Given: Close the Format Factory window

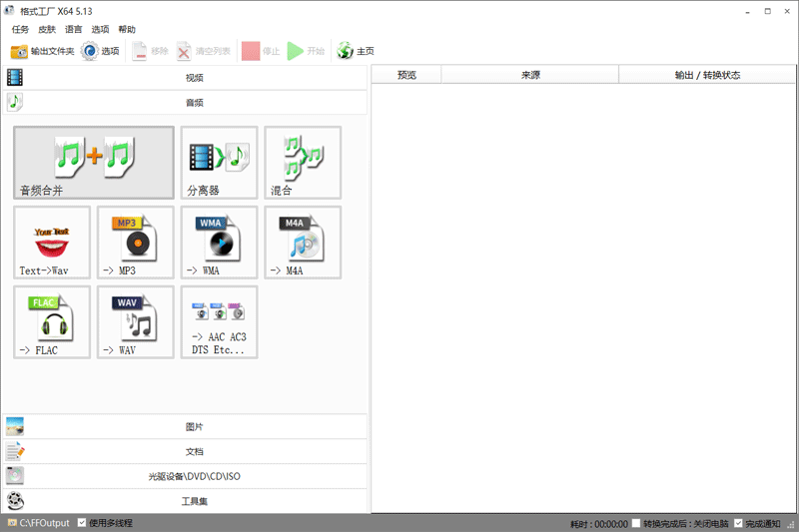Looking at the screenshot, I should point(787,11).
